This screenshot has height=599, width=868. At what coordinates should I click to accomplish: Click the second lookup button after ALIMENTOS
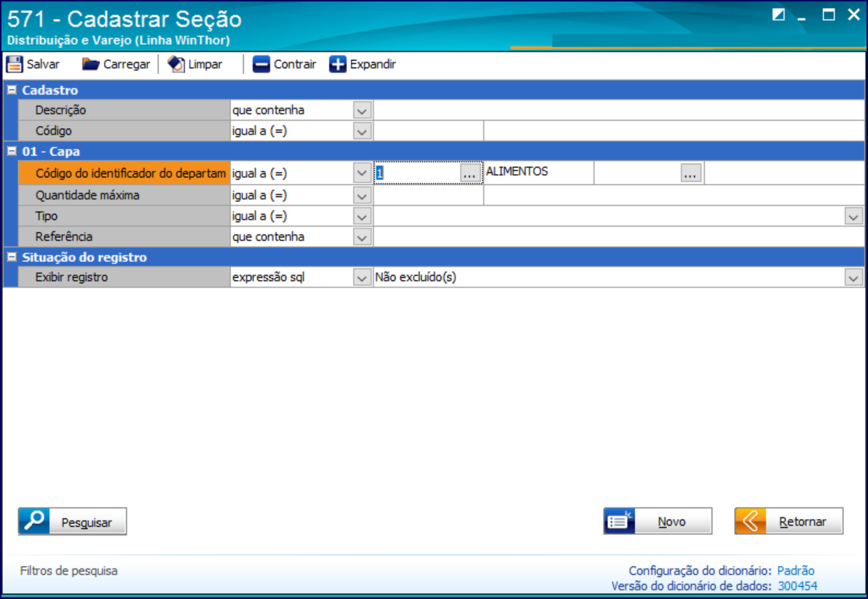690,173
